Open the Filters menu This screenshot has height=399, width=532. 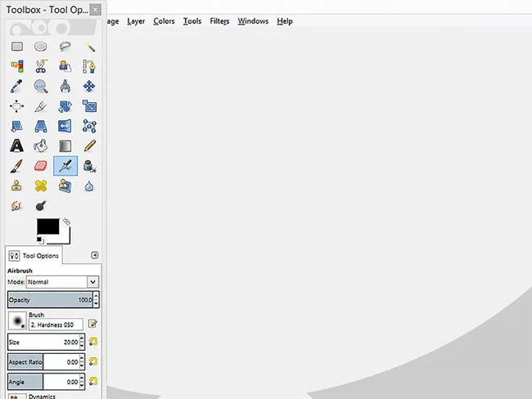(x=219, y=21)
